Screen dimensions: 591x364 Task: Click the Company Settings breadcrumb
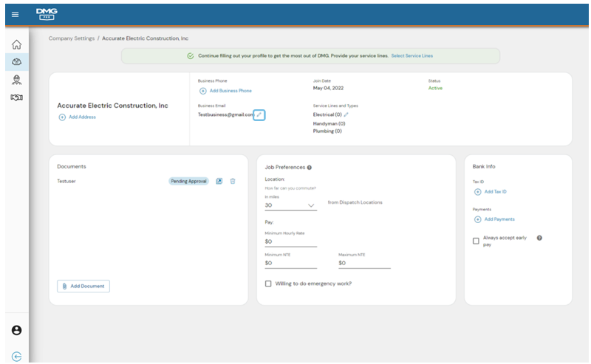pyautogui.click(x=72, y=38)
